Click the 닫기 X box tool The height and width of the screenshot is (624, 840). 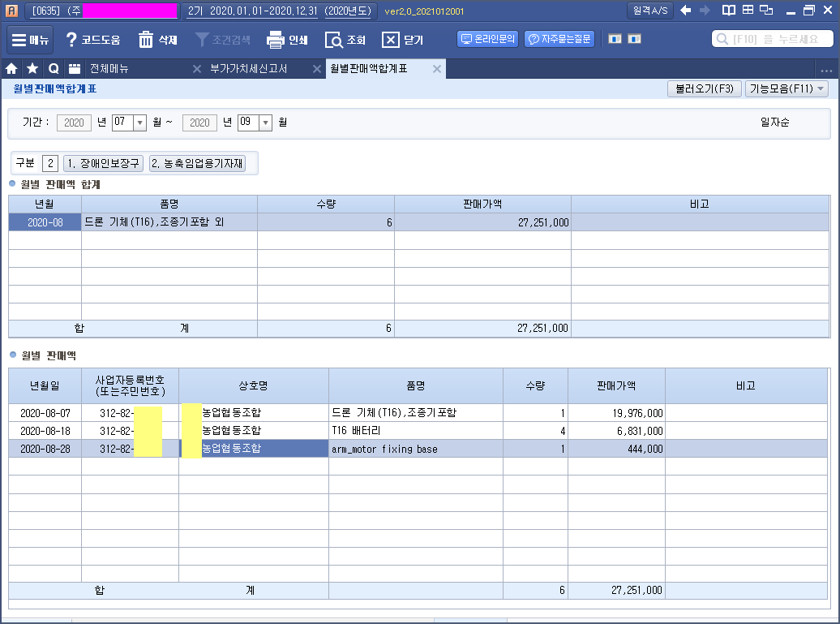coord(403,40)
